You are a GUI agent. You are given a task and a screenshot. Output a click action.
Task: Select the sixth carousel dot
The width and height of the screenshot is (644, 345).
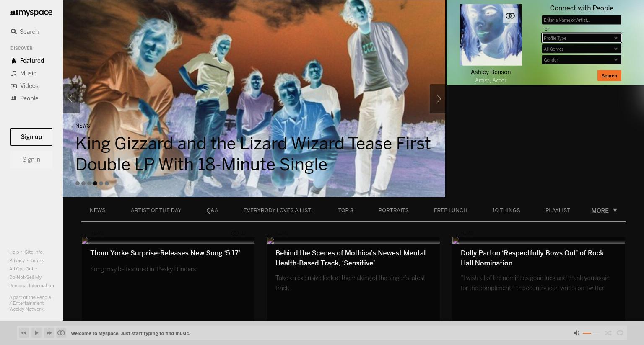tap(107, 183)
